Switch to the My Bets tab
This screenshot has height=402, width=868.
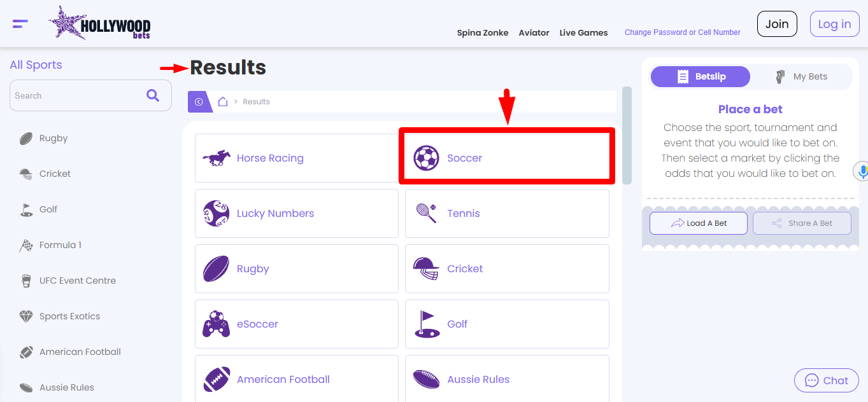pos(802,76)
